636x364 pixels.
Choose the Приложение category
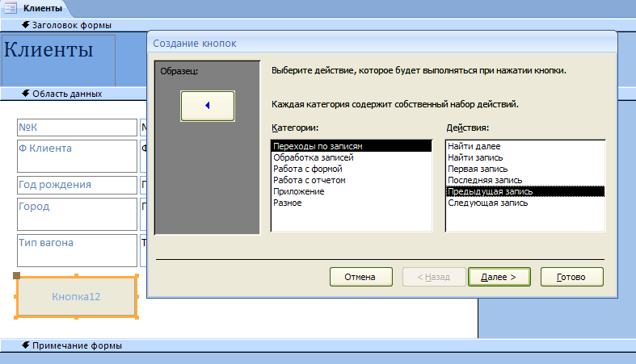(x=352, y=191)
